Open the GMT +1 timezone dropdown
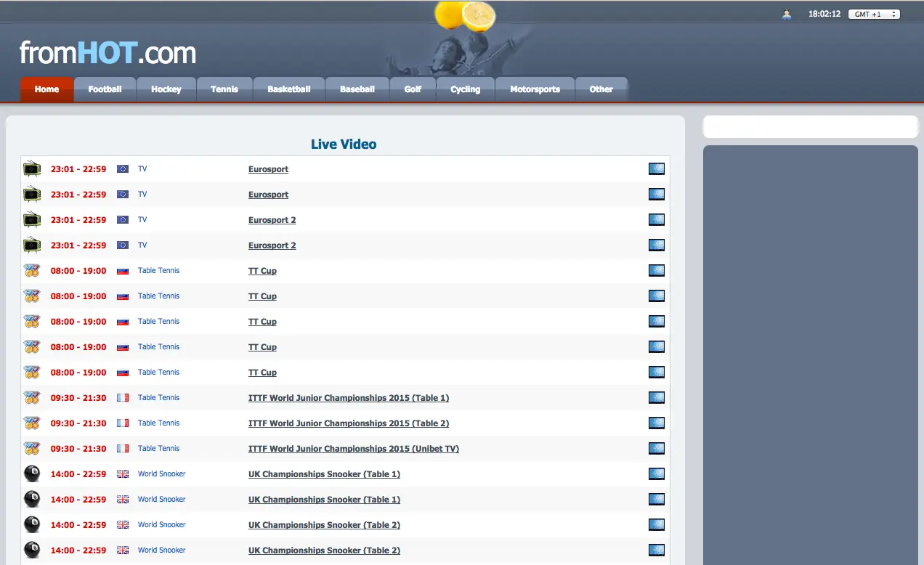This screenshot has width=924, height=565. tap(874, 14)
